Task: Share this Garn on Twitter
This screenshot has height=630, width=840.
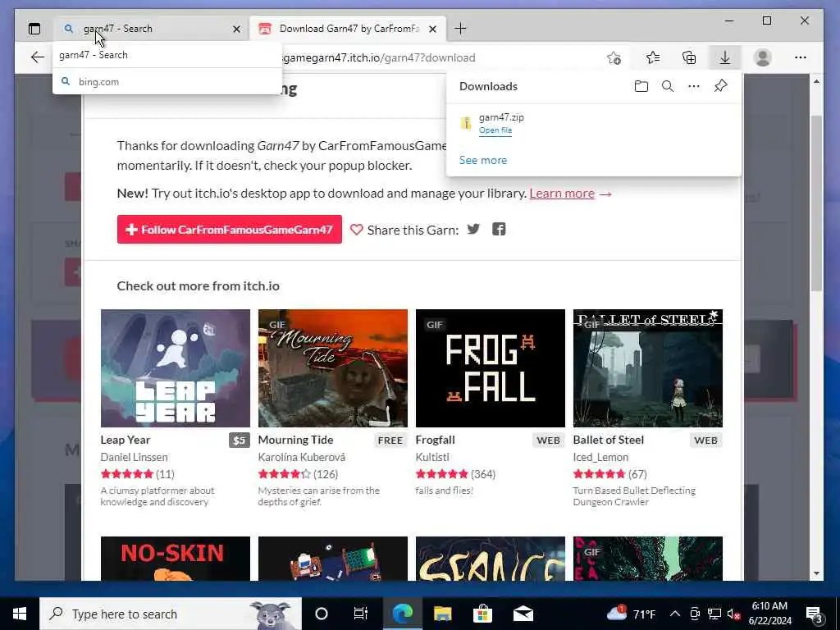Action: [x=473, y=230]
